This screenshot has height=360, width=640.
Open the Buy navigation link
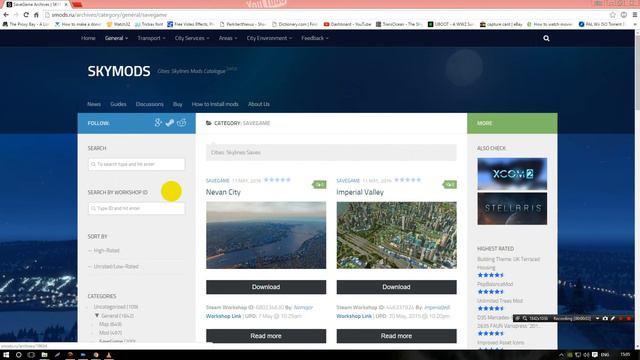coord(178,104)
